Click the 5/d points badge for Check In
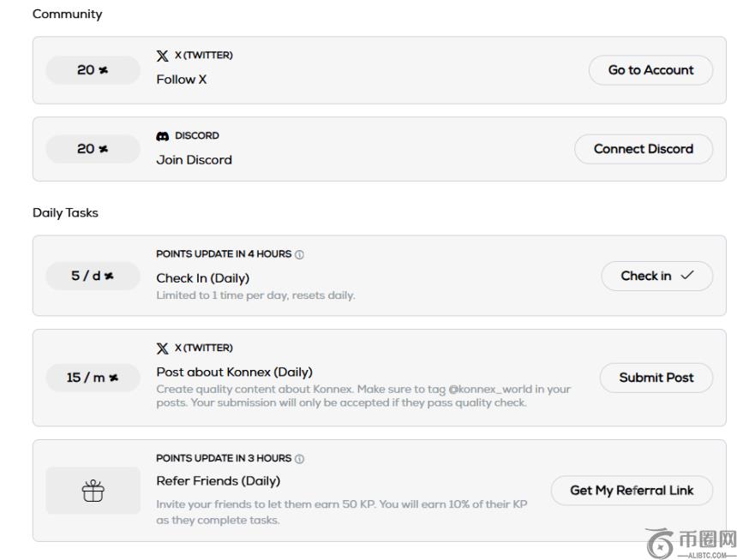 point(93,276)
